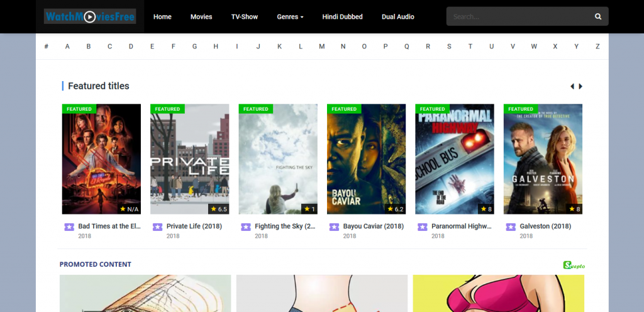
Task: Click the Bayou Caviar (2018) title link
Action: (x=374, y=226)
